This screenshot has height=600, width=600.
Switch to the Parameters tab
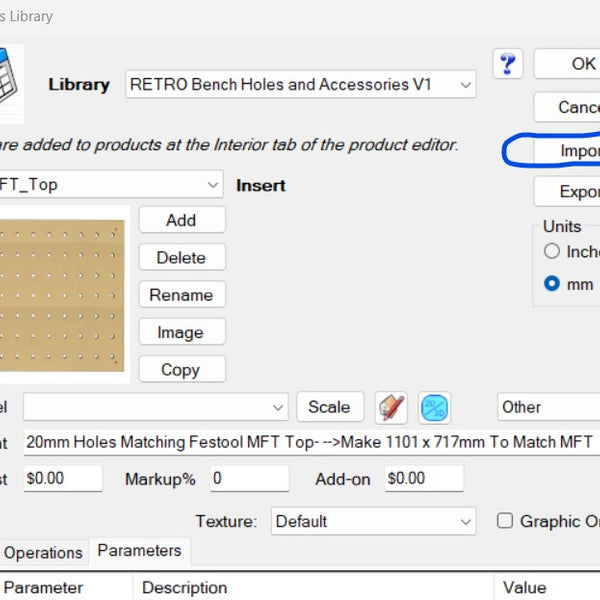coord(139,551)
